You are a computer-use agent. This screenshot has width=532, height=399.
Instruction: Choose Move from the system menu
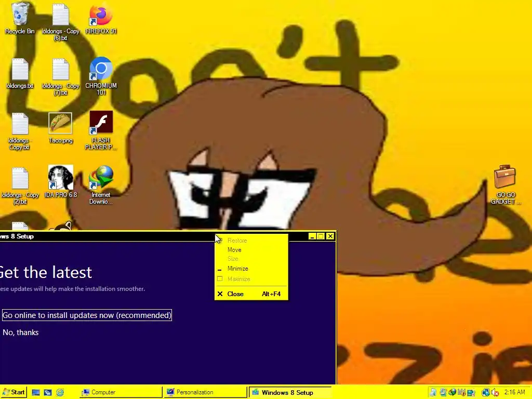tap(251, 250)
